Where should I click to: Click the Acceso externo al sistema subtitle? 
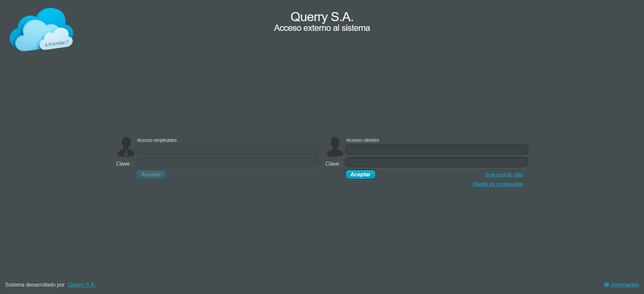[x=322, y=28]
